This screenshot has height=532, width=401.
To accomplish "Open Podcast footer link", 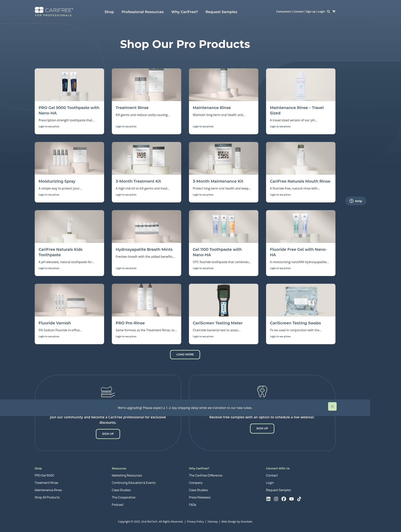I will [117, 505].
